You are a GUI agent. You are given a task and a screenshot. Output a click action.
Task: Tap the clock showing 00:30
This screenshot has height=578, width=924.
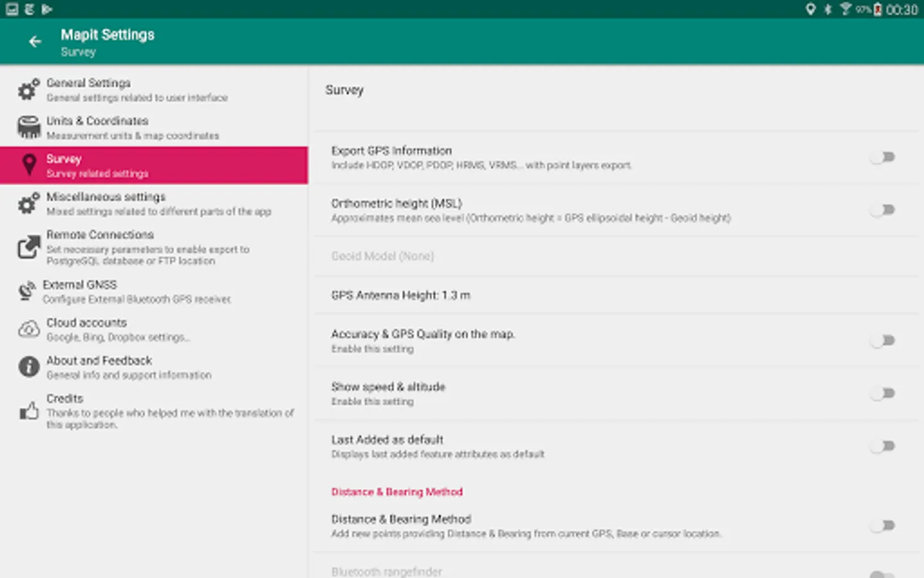coord(902,10)
